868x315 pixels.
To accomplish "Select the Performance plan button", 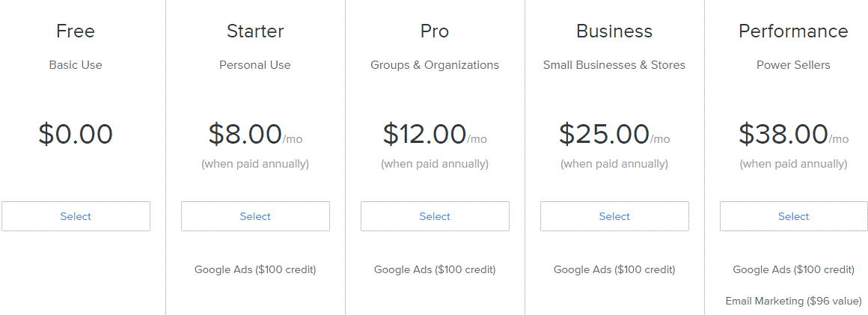I will tap(794, 216).
